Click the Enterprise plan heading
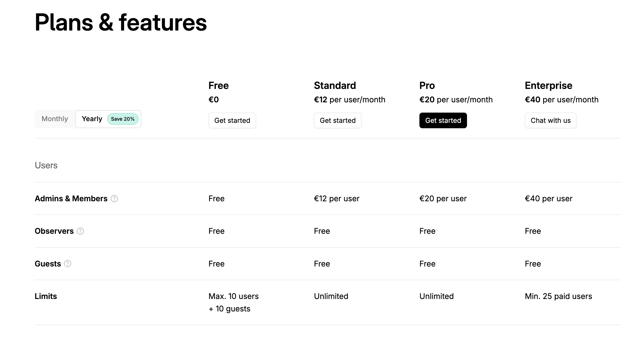Screen dimensions: 644x341 [x=549, y=85]
